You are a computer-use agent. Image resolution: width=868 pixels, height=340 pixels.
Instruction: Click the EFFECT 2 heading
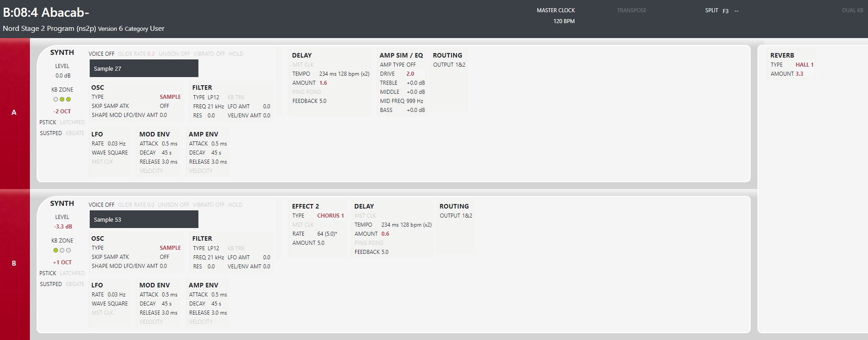point(305,206)
